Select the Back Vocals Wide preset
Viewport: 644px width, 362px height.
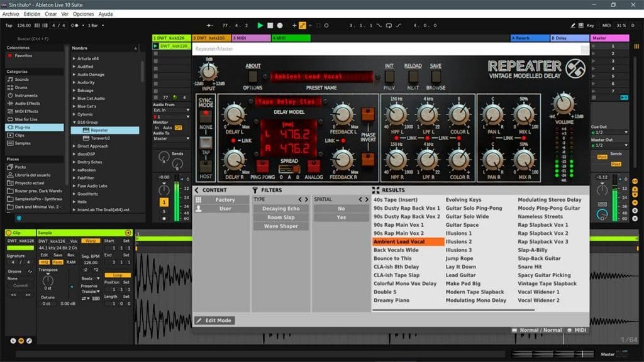pos(396,250)
